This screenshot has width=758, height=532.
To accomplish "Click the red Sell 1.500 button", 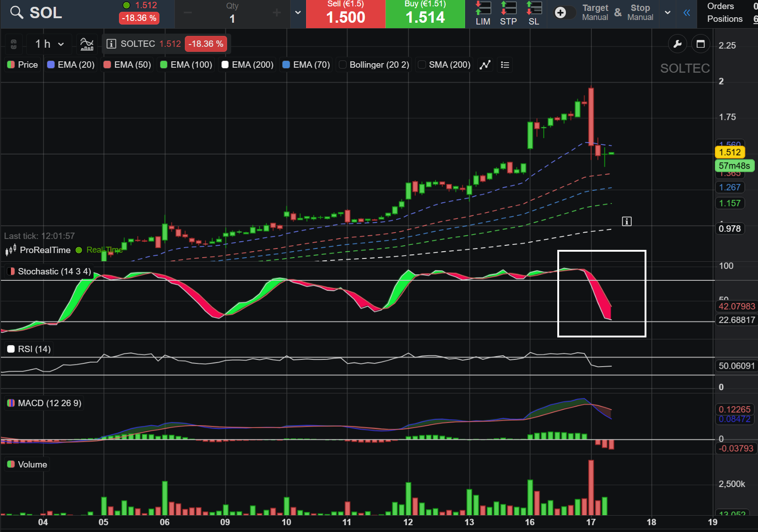I will [x=346, y=14].
